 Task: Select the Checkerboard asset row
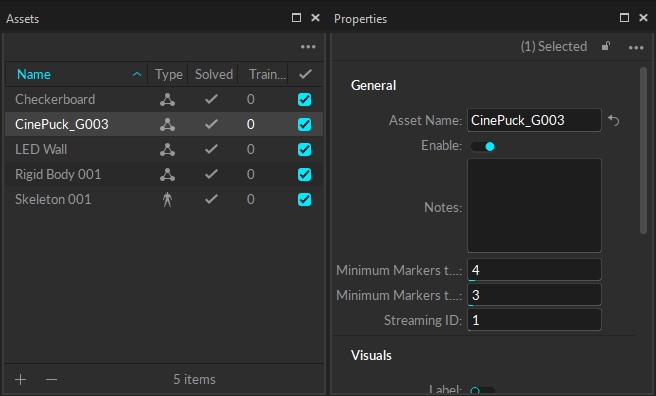[x=164, y=100]
